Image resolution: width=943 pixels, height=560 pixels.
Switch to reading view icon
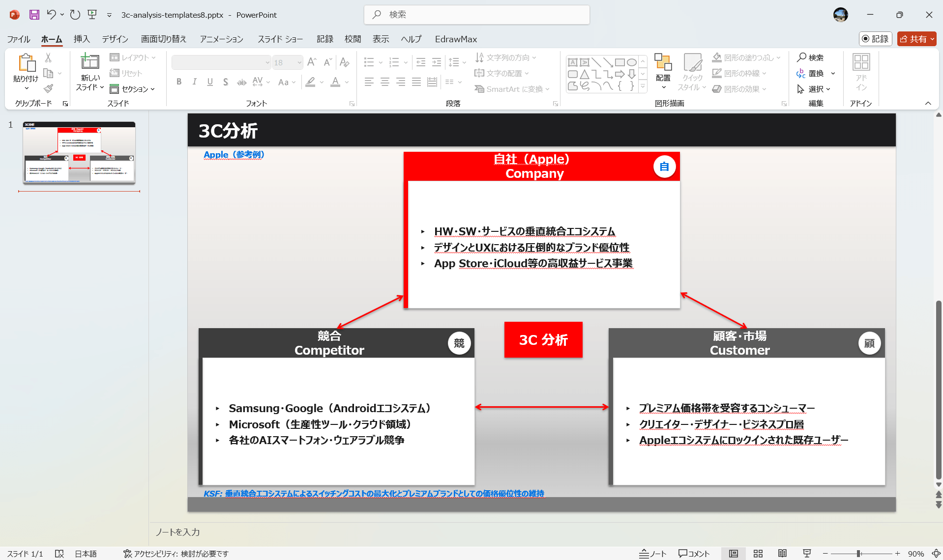[782, 554]
